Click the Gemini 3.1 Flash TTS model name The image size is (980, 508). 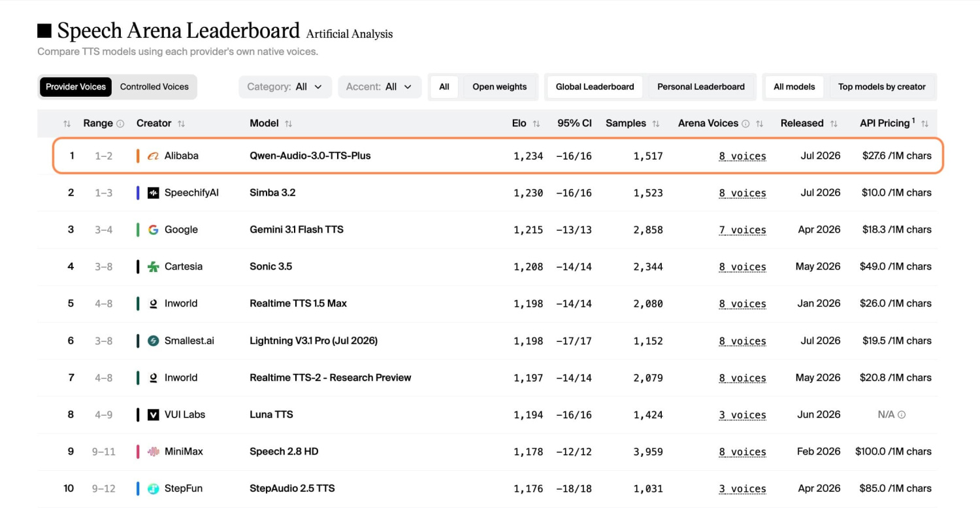[x=297, y=229]
